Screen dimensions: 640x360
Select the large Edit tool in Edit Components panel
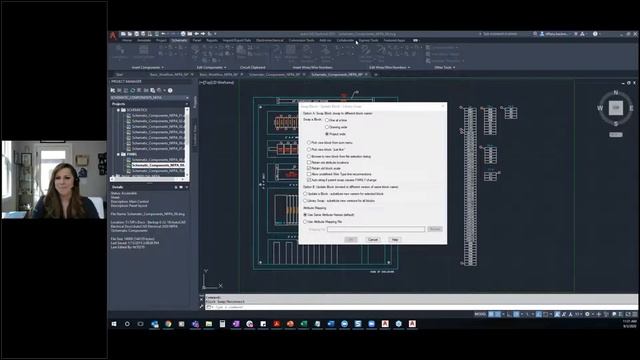pyautogui.click(x=196, y=53)
